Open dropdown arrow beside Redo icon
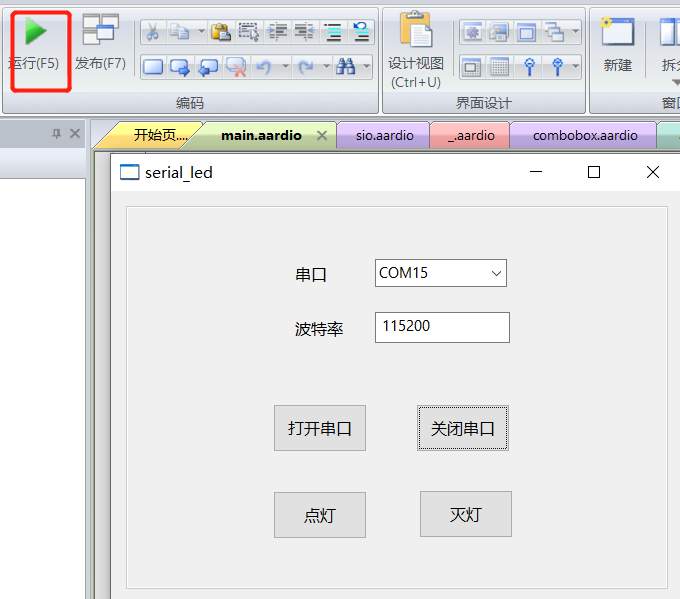 click(x=326, y=66)
